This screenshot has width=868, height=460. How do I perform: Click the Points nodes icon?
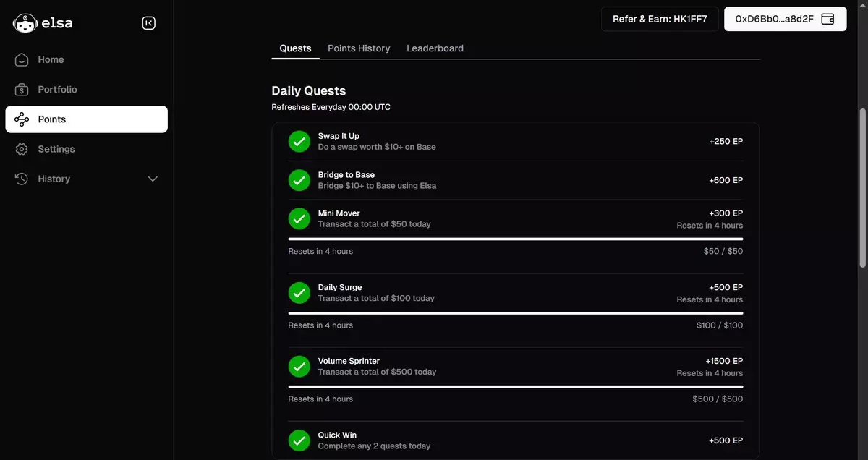[22, 119]
